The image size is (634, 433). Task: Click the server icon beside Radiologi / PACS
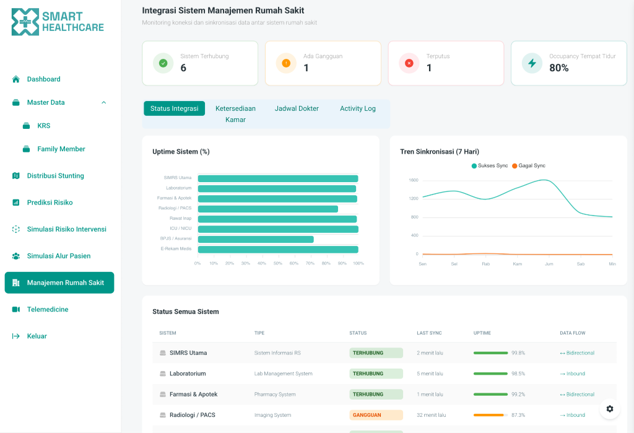point(163,415)
